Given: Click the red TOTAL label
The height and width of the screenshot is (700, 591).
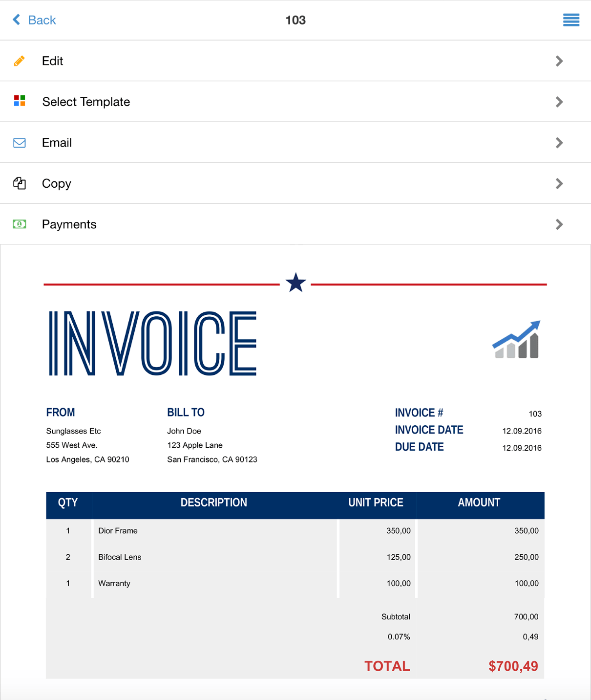Looking at the screenshot, I should click(387, 666).
